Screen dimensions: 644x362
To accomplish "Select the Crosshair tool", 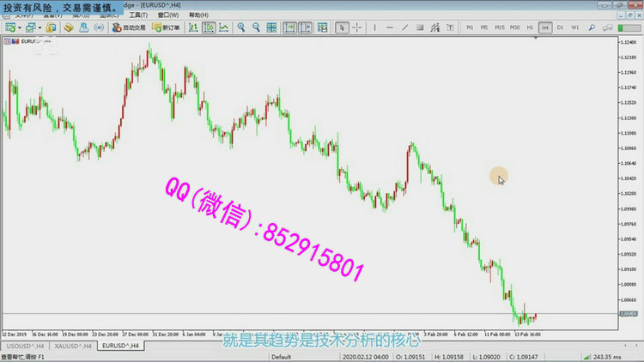I will [358, 27].
